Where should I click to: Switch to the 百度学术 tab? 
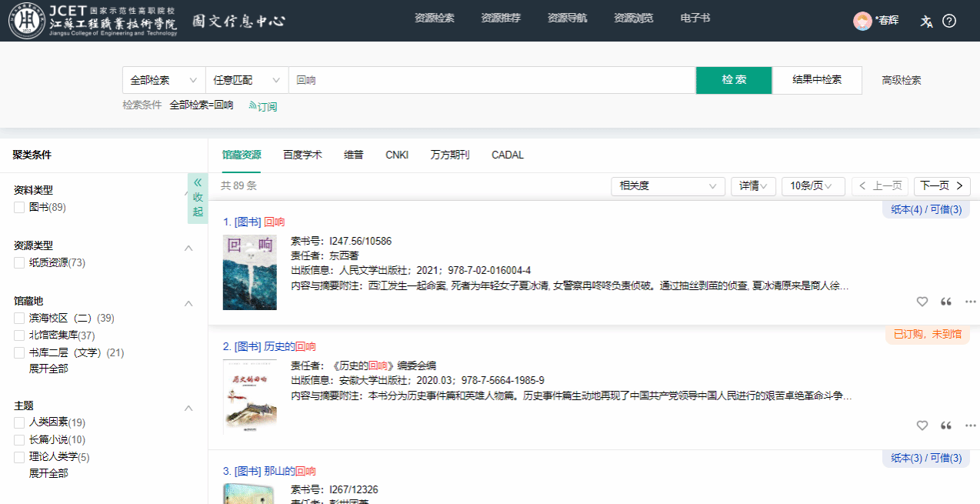tap(302, 155)
